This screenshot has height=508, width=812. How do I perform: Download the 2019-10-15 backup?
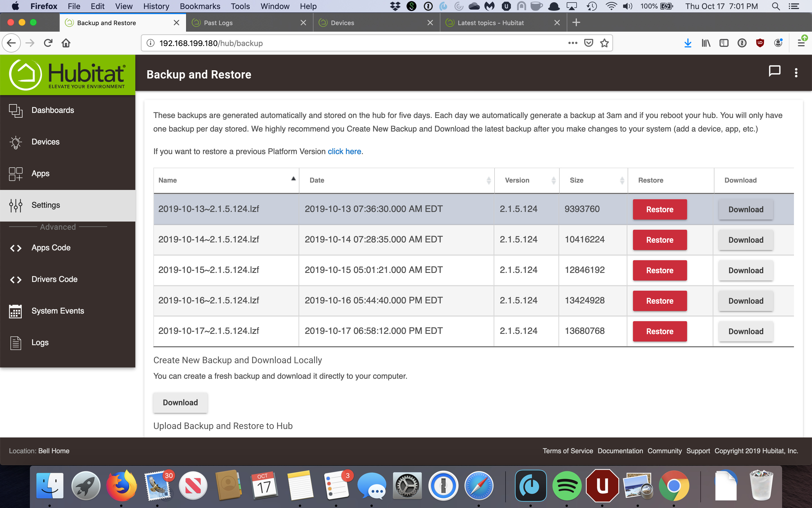click(x=745, y=270)
